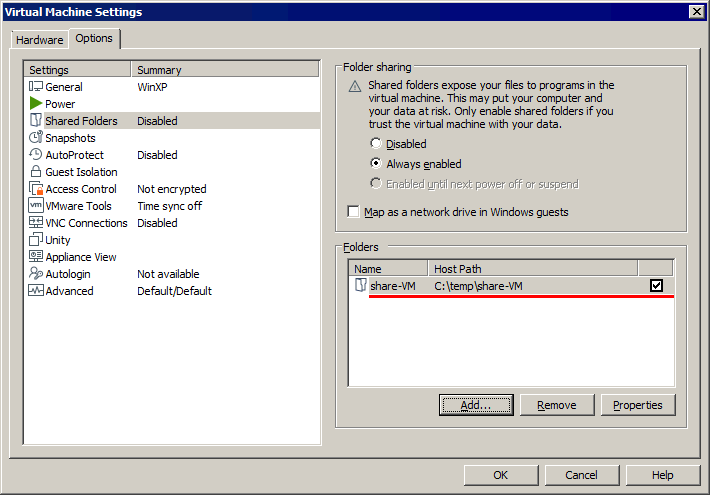The image size is (710, 495).
Task: Select the Power settings row label
Action: tap(60, 104)
